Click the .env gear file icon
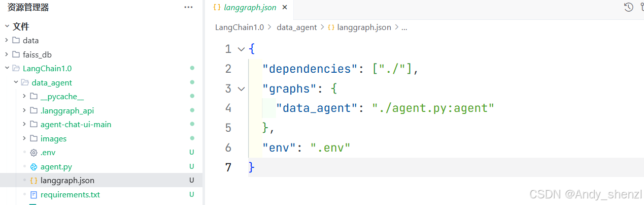Screen dimensions: 644x205 [33, 152]
